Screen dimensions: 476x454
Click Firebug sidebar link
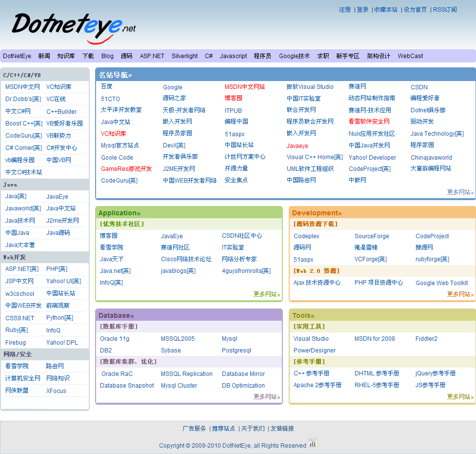(x=16, y=343)
